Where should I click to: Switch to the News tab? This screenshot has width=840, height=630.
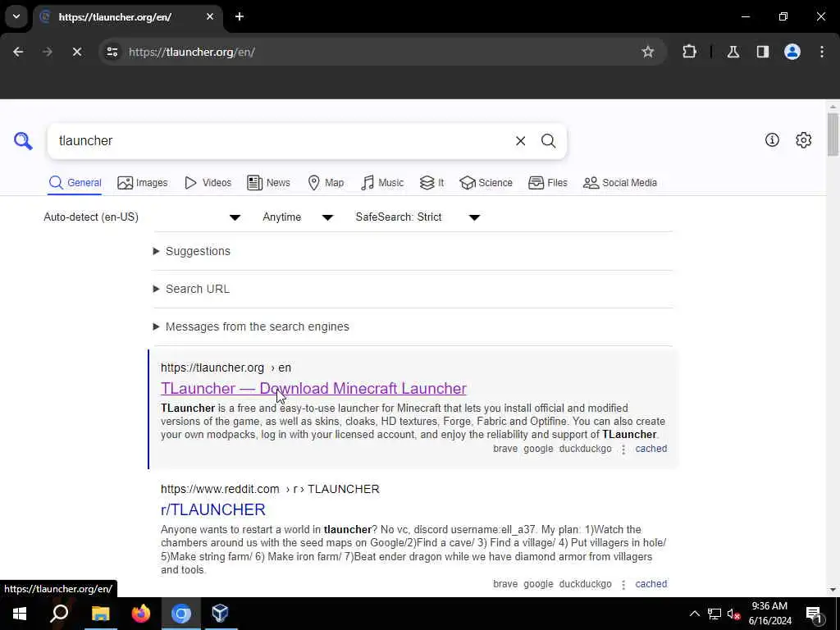pos(268,183)
